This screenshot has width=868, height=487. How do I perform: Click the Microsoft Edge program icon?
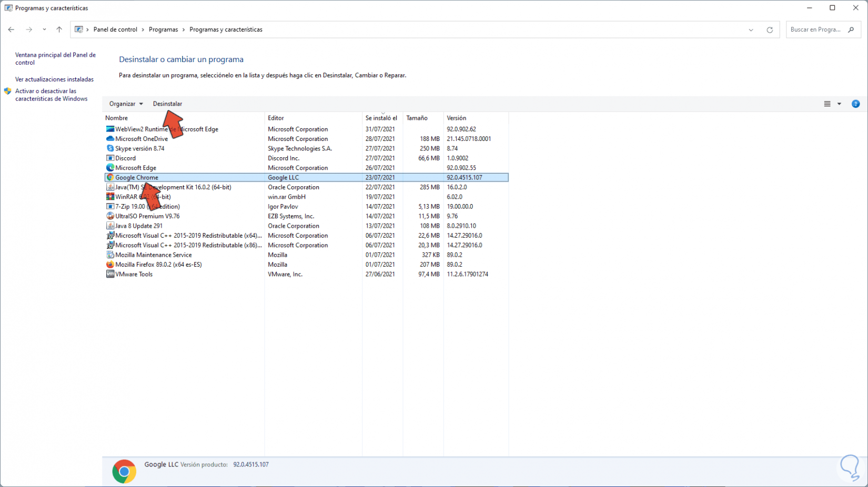110,168
